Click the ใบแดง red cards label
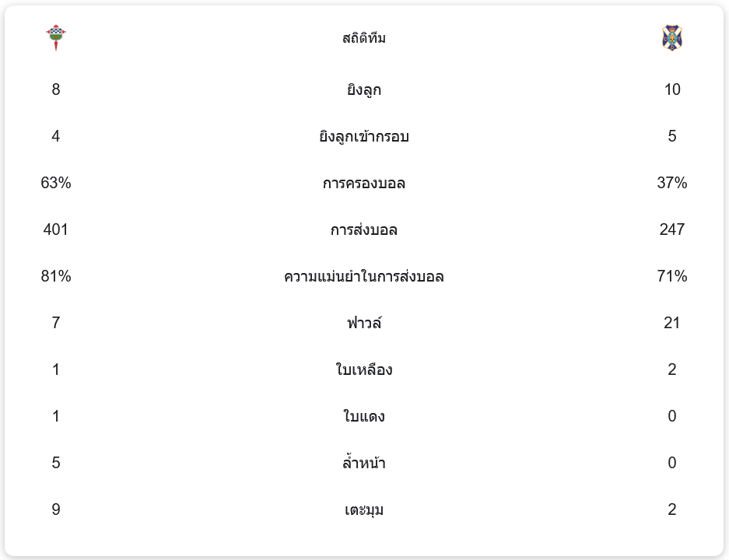Image resolution: width=729 pixels, height=560 pixels. (x=364, y=417)
